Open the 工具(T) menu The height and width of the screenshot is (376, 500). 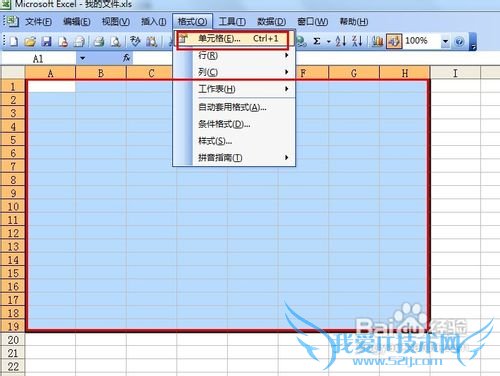232,22
